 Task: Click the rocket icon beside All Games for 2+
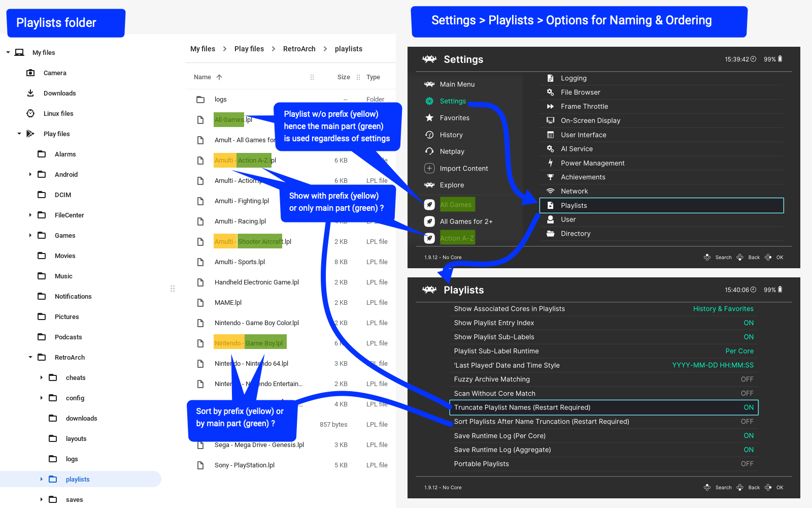coord(429,221)
